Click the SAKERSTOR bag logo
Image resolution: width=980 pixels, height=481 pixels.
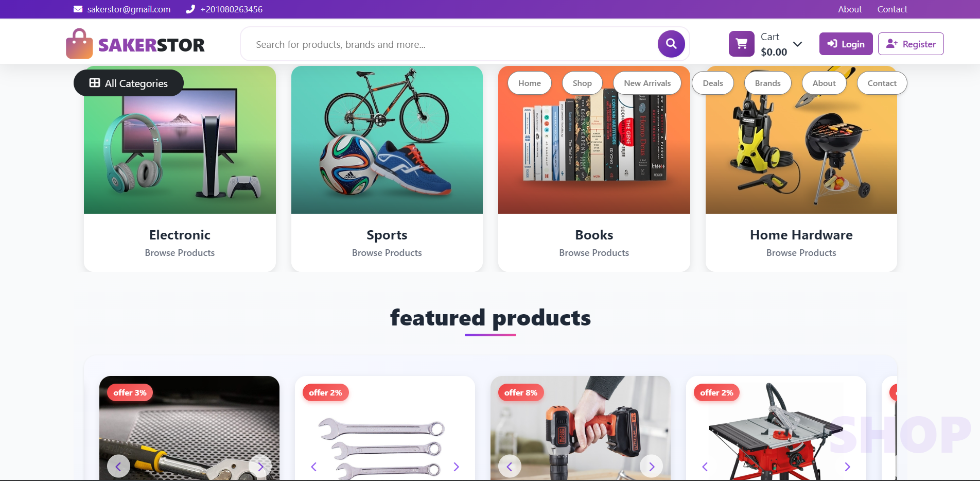click(x=79, y=44)
